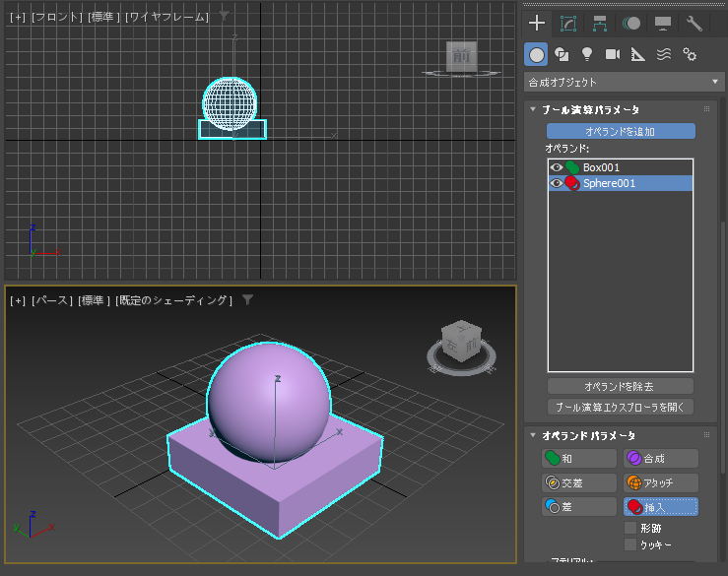Select the Lights category icon

(x=587, y=55)
